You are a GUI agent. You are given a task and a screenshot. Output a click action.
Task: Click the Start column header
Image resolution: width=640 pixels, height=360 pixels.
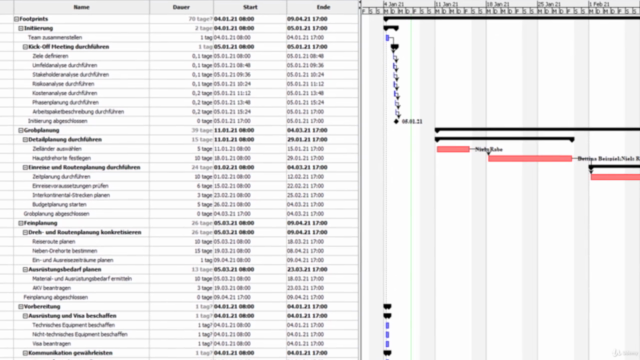(x=250, y=7)
